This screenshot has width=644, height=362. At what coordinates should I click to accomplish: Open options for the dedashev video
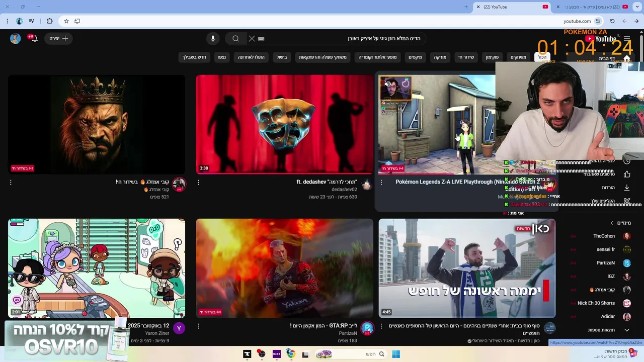coord(198,183)
